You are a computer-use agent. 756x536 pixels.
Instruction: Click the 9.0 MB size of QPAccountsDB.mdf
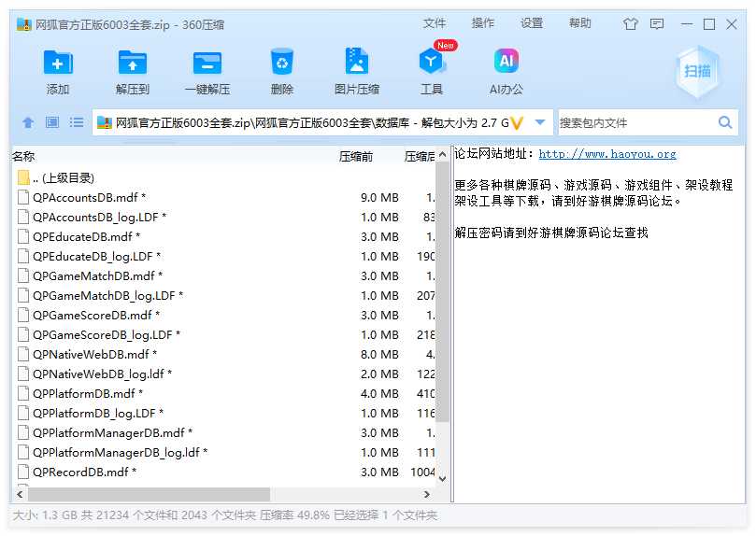click(379, 197)
